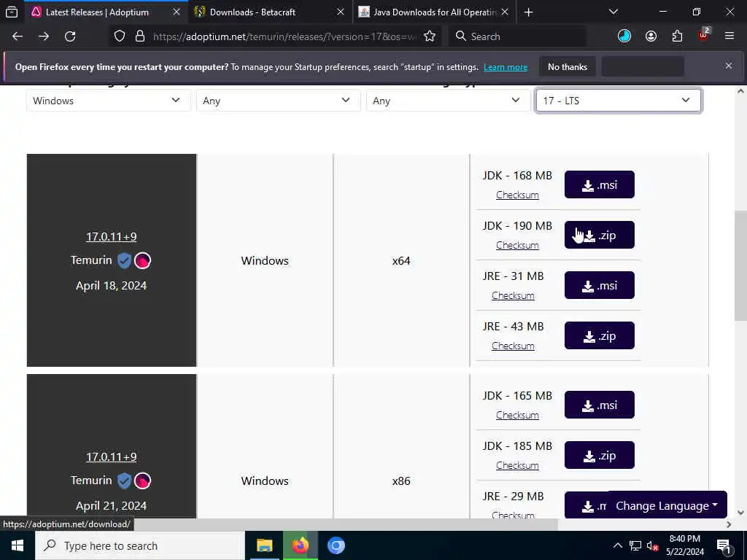The width and height of the screenshot is (747, 560).
Task: Click the No thanks button
Action: click(568, 67)
